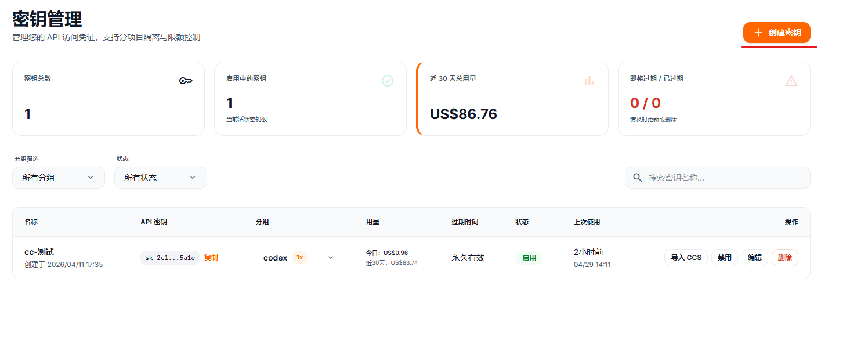The image size is (868, 346).
Task: Click the 当前活跃密钥数 caption
Action: click(247, 119)
